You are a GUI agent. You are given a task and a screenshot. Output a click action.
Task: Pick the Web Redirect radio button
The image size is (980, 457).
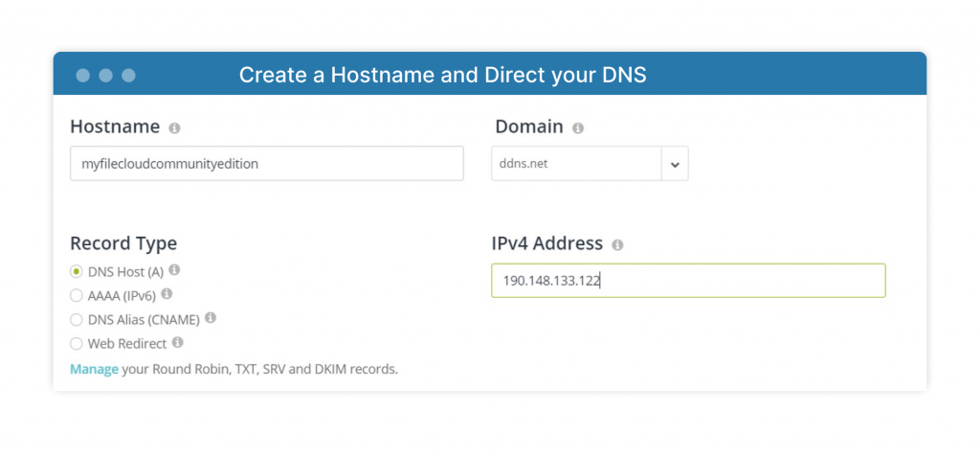coord(77,344)
